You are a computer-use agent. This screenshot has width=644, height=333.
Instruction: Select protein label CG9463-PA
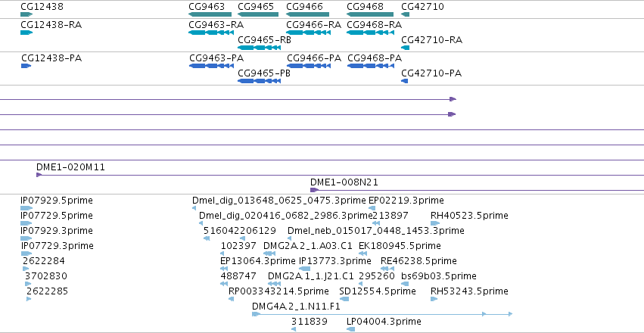point(216,58)
